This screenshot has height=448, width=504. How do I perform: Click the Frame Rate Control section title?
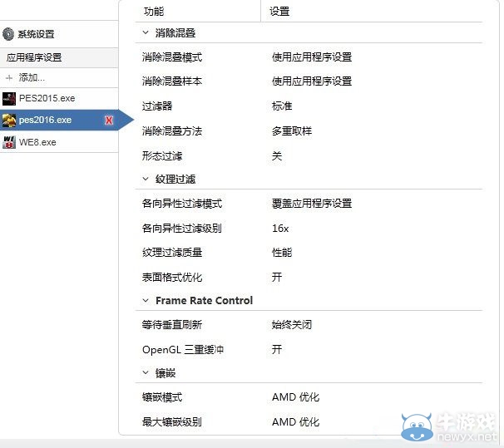pos(204,301)
